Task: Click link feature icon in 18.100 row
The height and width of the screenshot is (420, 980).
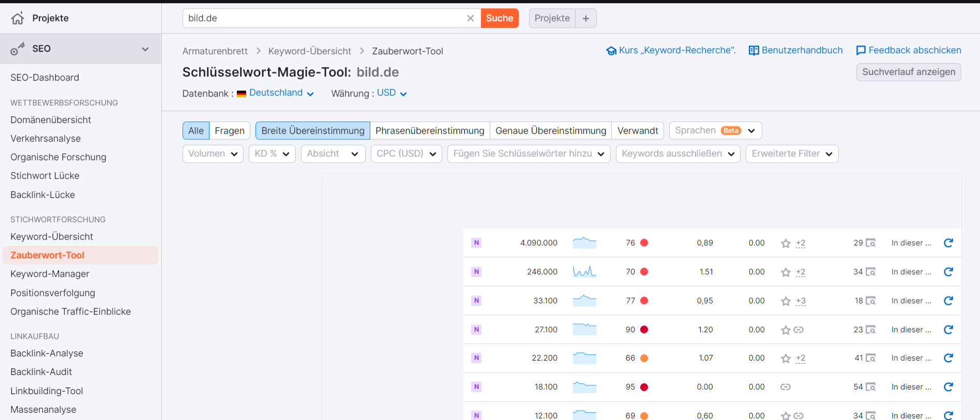Action: coord(786,387)
